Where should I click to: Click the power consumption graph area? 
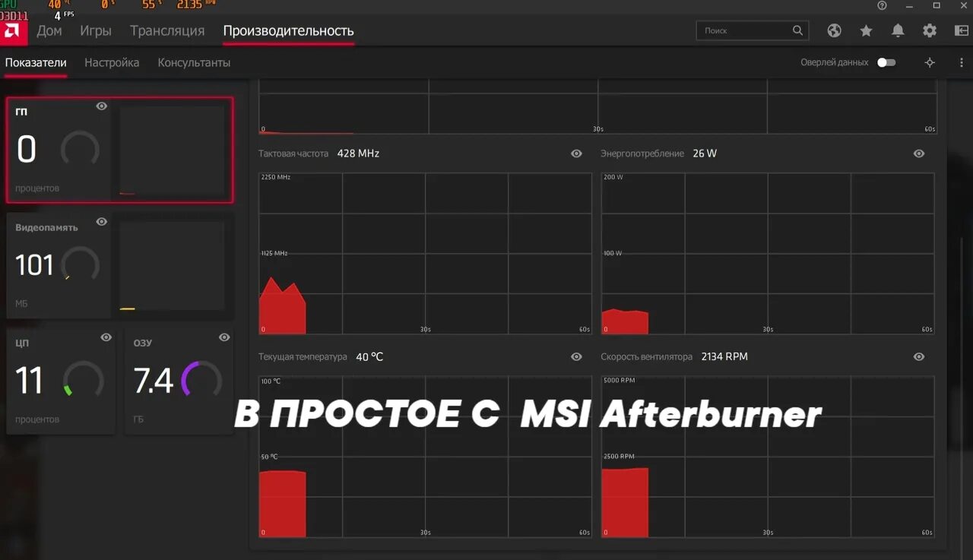[x=768, y=253]
